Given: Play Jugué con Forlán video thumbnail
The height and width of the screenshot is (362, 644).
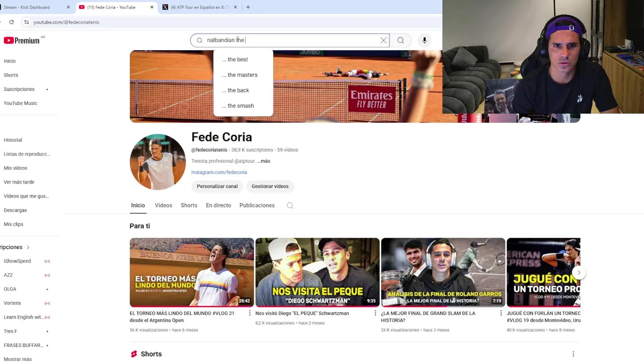Looking at the screenshot, I should (543, 273).
